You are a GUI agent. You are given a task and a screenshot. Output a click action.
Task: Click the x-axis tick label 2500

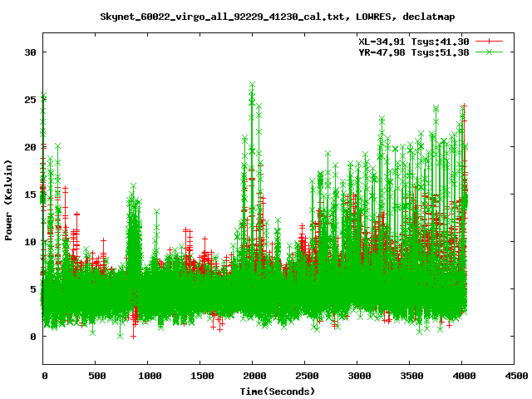tap(307, 376)
